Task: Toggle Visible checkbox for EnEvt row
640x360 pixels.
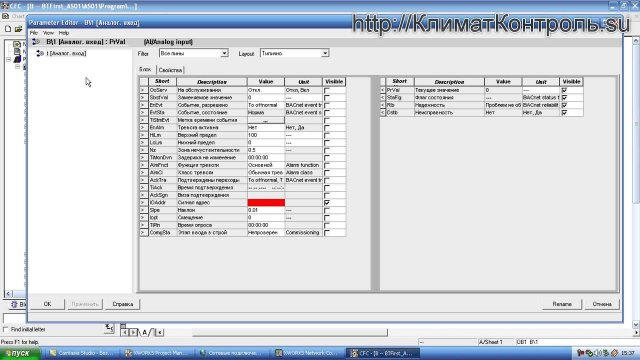Action: 327,105
